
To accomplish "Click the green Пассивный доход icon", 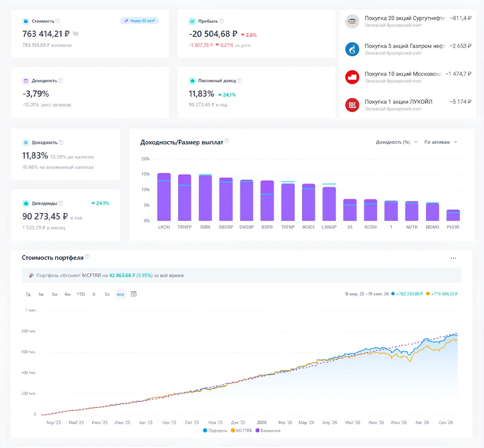I will click(x=192, y=81).
